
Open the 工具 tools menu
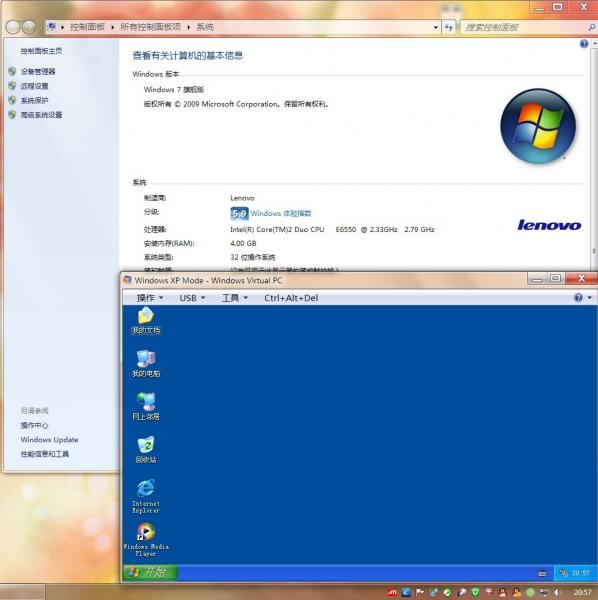click(235, 298)
